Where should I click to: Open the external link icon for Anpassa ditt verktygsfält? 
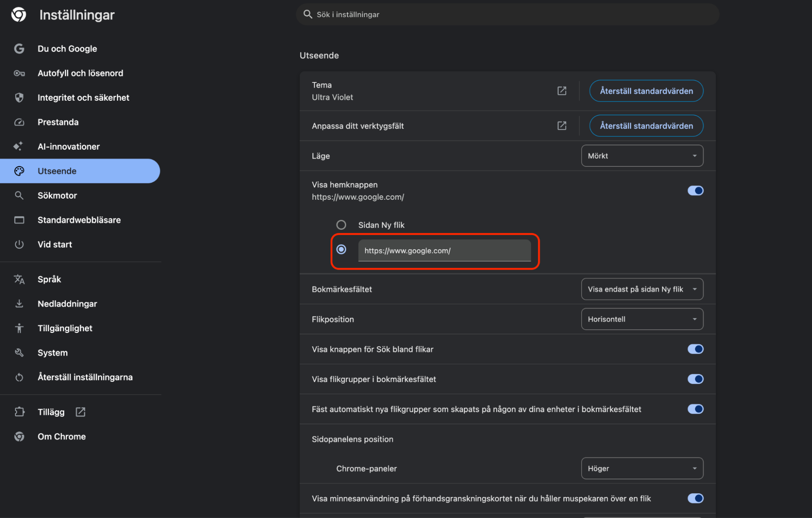coord(562,126)
